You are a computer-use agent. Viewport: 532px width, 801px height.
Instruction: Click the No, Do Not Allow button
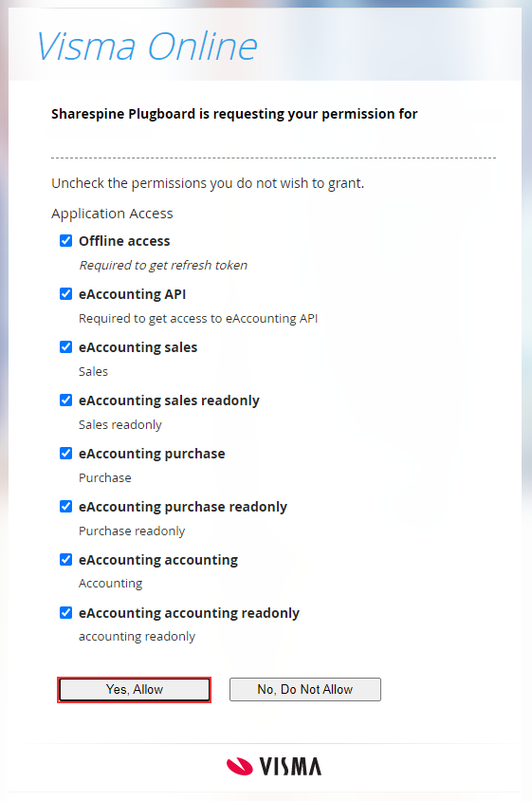305,690
